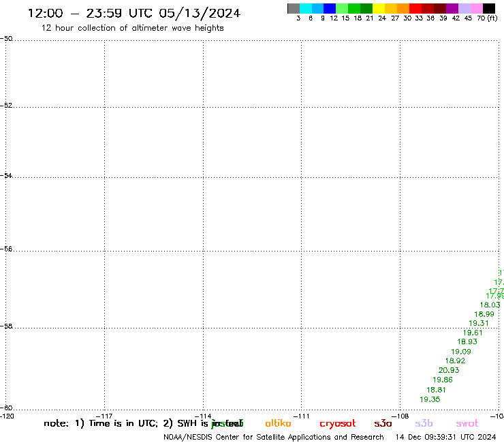Click the subtitle '12 hour collection of altimeter wave heights'
Screen dimensions: 504x443
[x=132, y=28]
